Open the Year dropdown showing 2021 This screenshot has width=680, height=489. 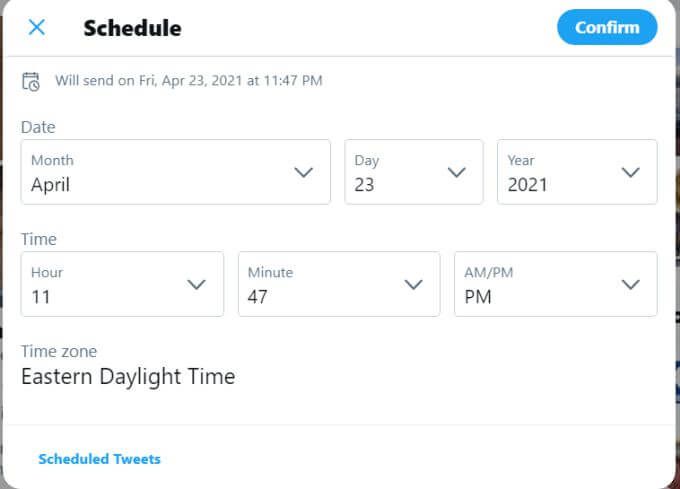[x=577, y=172]
